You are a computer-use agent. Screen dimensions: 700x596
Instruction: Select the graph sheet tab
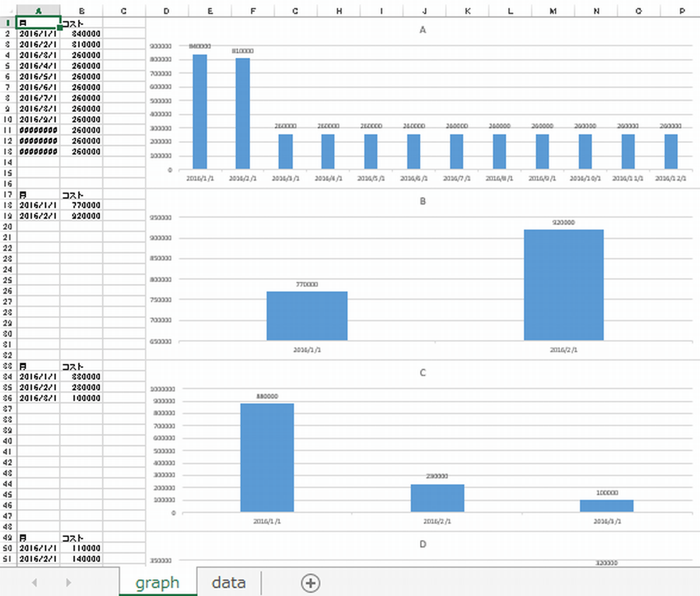point(157,583)
